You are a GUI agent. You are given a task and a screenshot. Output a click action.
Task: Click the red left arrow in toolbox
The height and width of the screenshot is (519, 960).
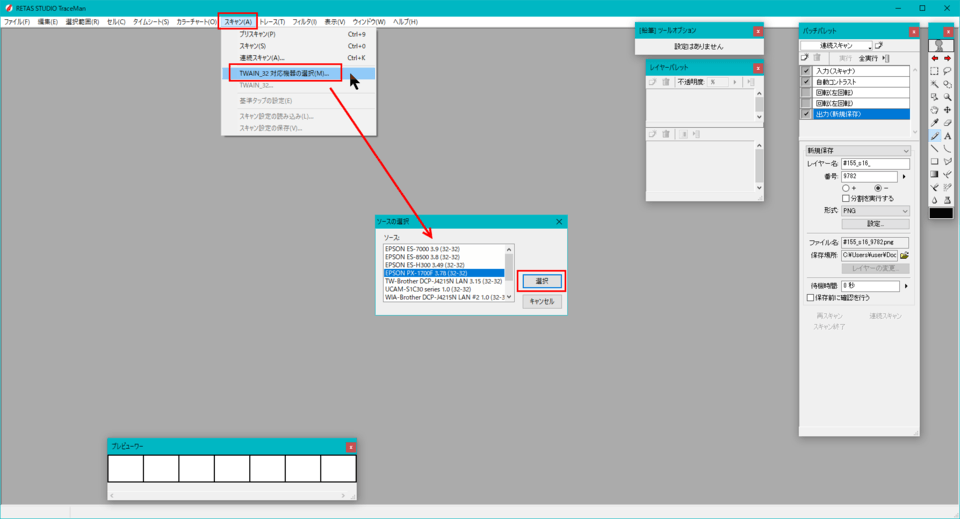coord(934,58)
